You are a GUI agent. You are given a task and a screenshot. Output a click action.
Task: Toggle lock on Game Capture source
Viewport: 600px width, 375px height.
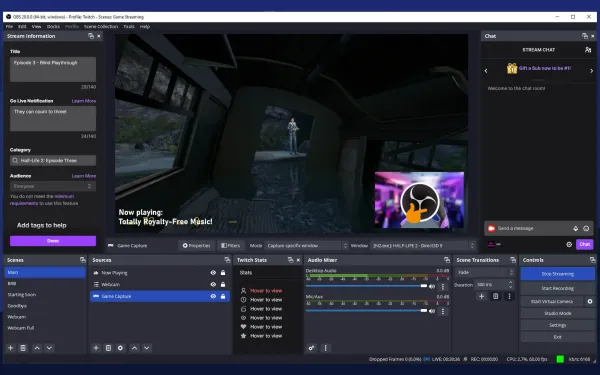[x=223, y=297]
